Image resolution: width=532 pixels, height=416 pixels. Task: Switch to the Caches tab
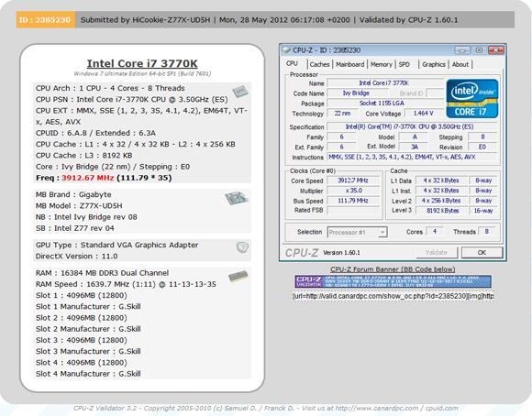(319, 64)
